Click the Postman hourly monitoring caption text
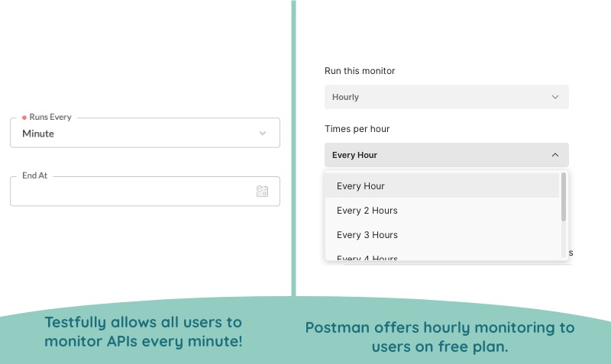The height and width of the screenshot is (364, 611). (x=440, y=337)
